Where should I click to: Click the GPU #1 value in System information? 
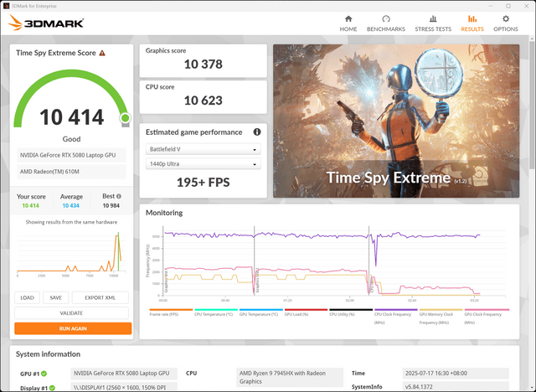point(124,374)
